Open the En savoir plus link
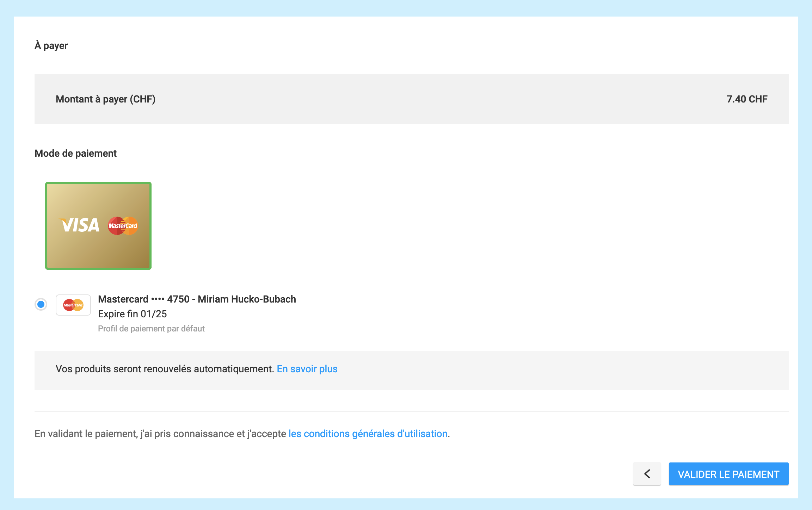The width and height of the screenshot is (812, 510). point(307,369)
